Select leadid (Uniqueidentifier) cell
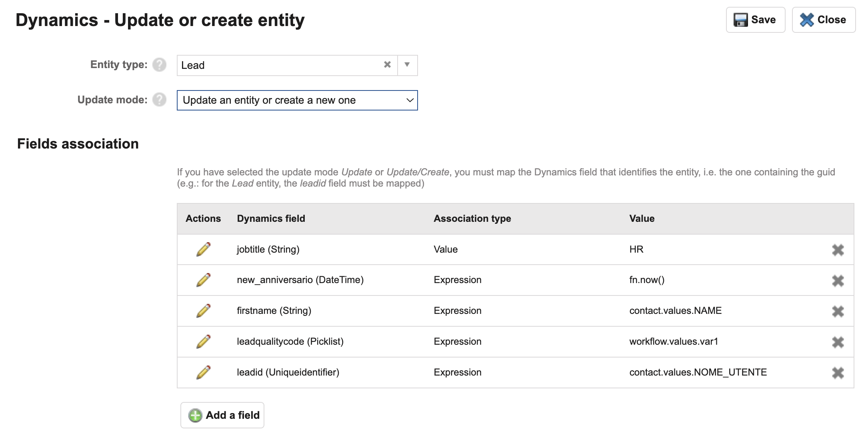Viewport: 868px width, 438px height. tap(288, 372)
